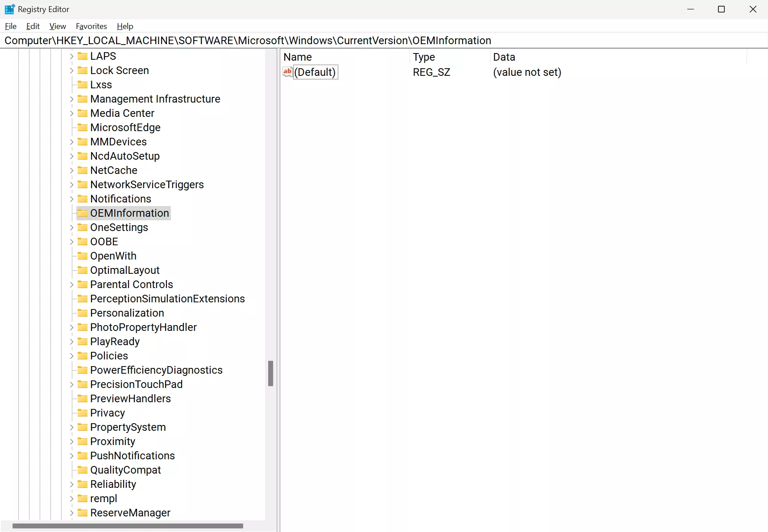Image resolution: width=768 pixels, height=532 pixels.
Task: Open the Help menu
Action: [125, 26]
